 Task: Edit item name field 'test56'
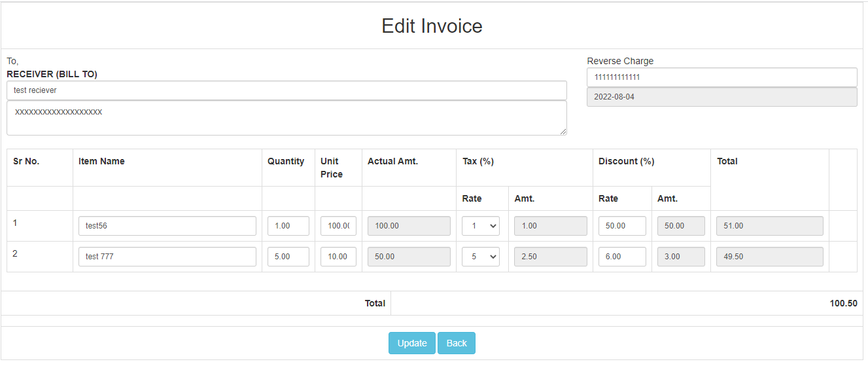coord(167,226)
